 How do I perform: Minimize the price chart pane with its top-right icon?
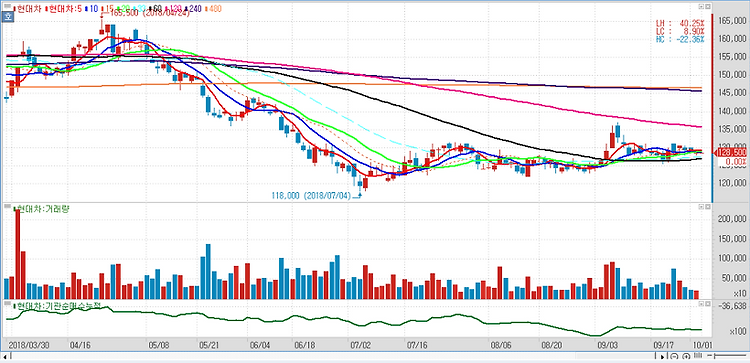700,7
